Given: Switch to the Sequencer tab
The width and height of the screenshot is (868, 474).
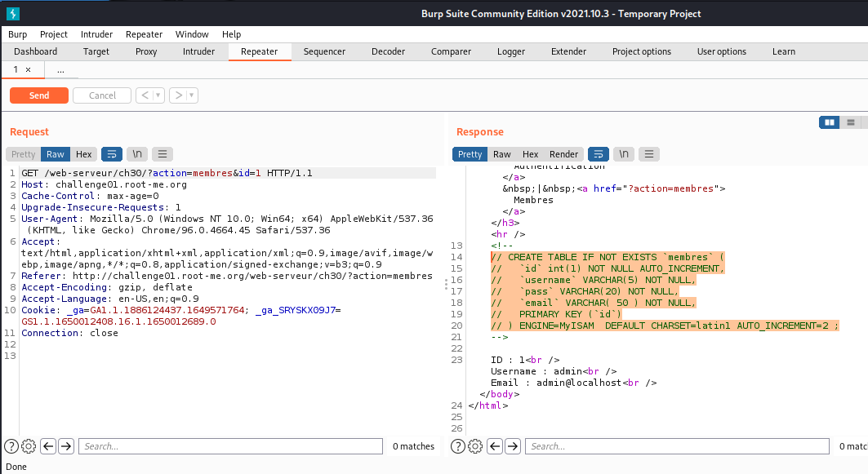Looking at the screenshot, I should click(324, 51).
